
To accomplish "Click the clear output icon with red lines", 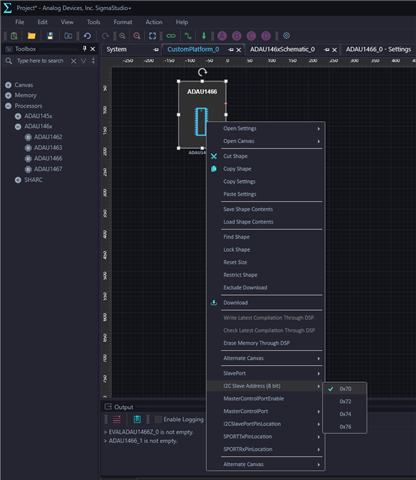I will coord(117,419).
